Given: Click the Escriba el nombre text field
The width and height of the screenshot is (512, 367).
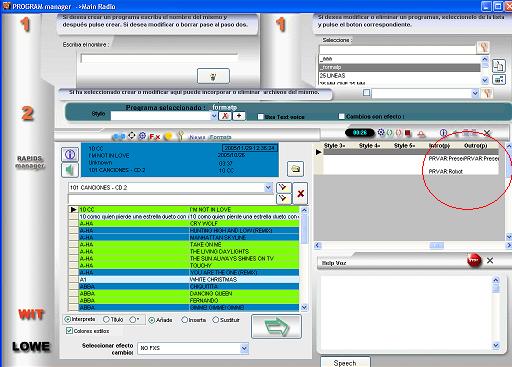Looking at the screenshot, I should (159, 58).
